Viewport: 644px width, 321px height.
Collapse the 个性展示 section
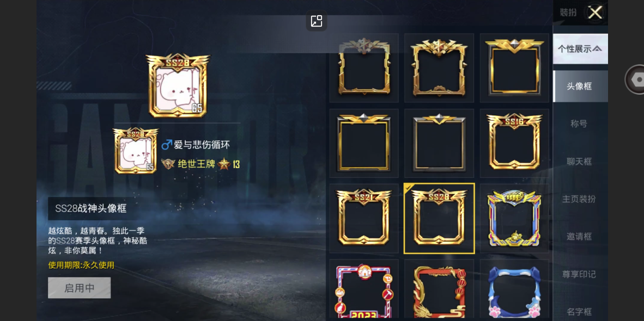(580, 49)
